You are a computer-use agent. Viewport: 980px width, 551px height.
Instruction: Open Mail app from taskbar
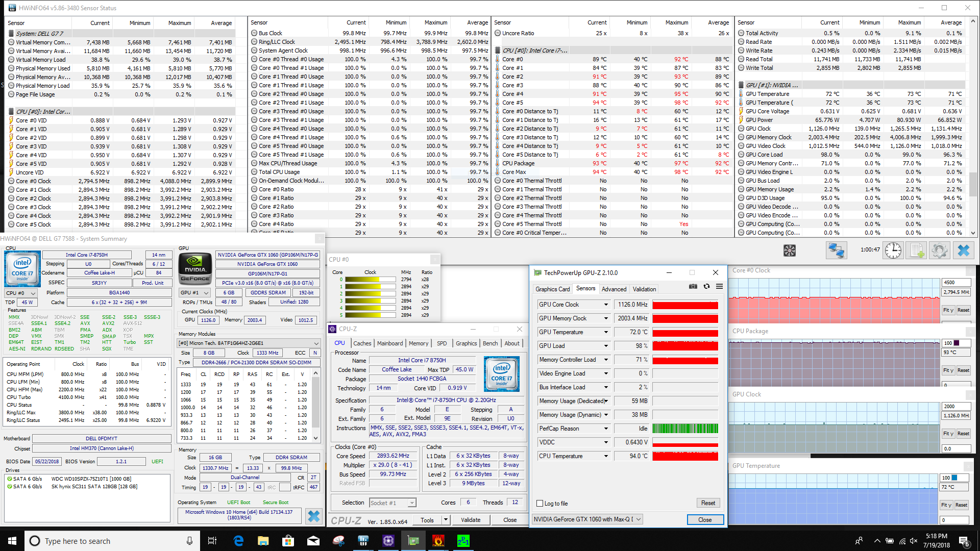tap(313, 541)
